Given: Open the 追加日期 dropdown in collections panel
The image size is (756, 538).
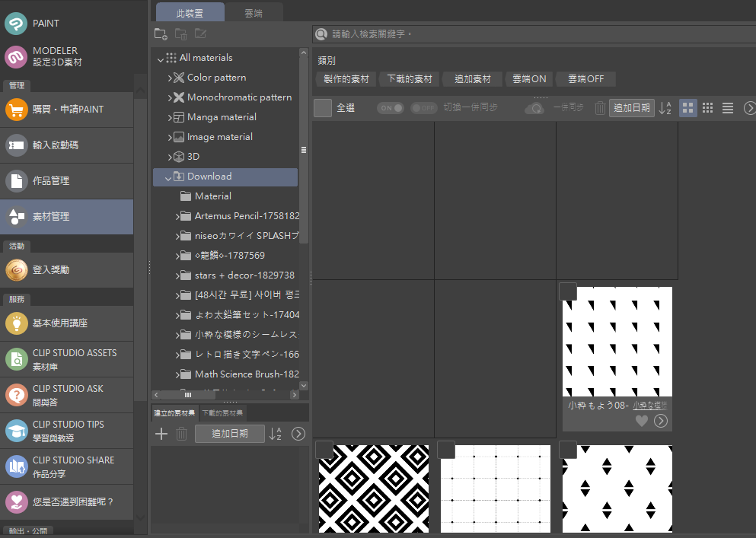Looking at the screenshot, I should 230,434.
